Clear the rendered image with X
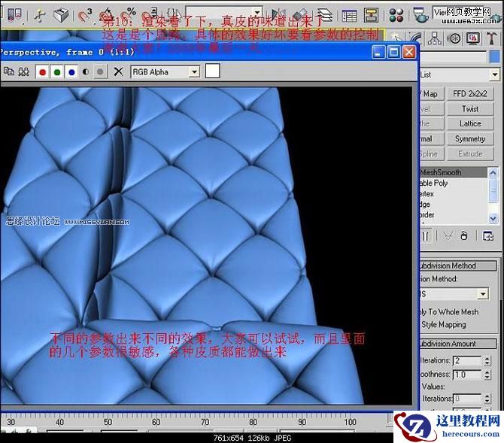 (x=118, y=71)
